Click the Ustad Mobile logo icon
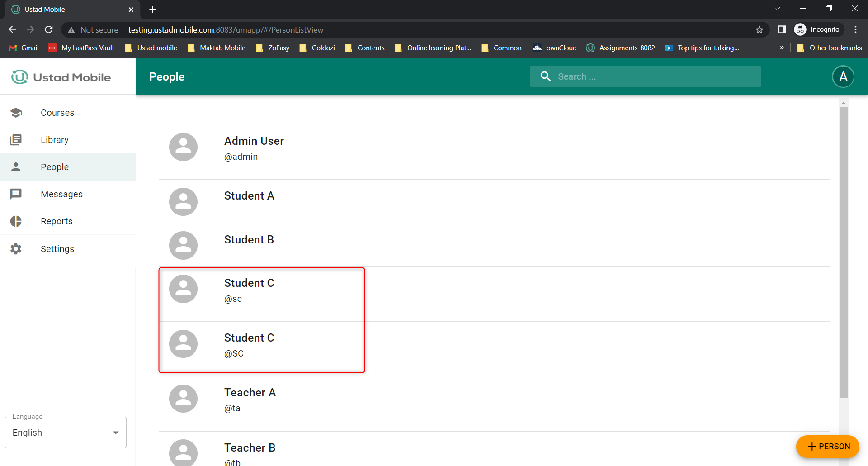This screenshot has height=466, width=868. tap(19, 77)
